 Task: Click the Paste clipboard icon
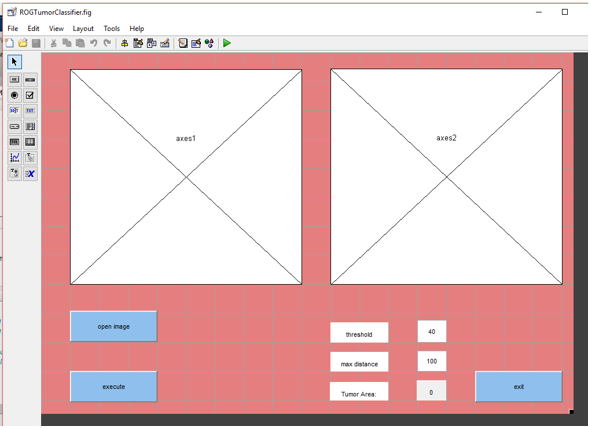coord(80,43)
